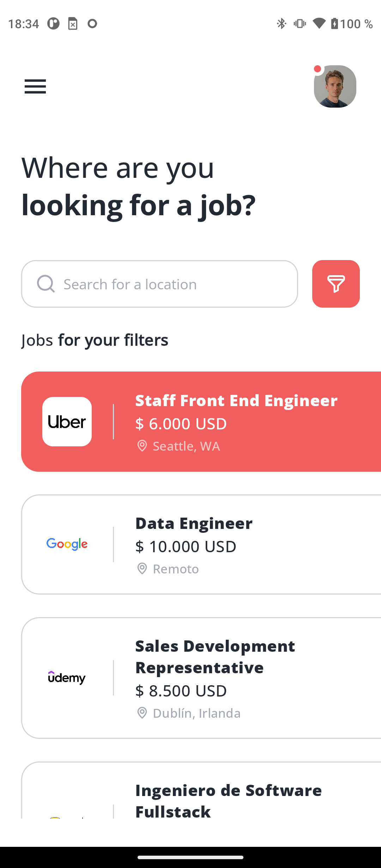This screenshot has height=868, width=381.
Task: Tap the location pin next to Seattle, WA
Action: click(142, 446)
